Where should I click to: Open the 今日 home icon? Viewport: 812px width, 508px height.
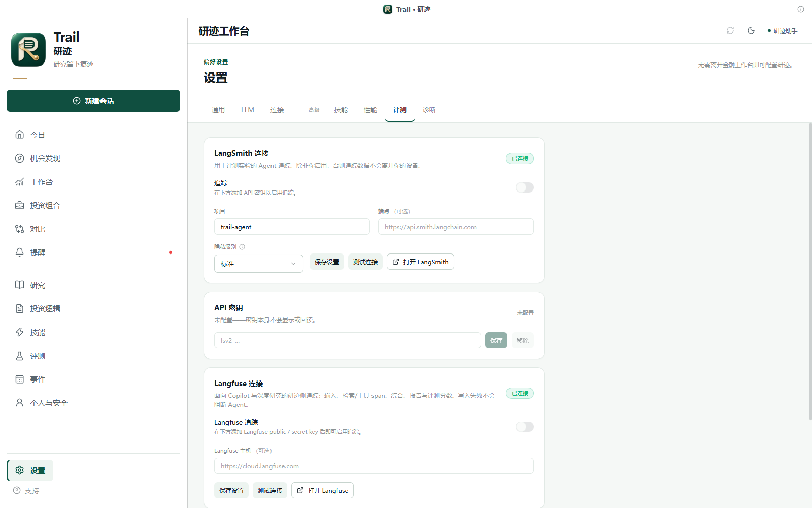click(x=19, y=135)
